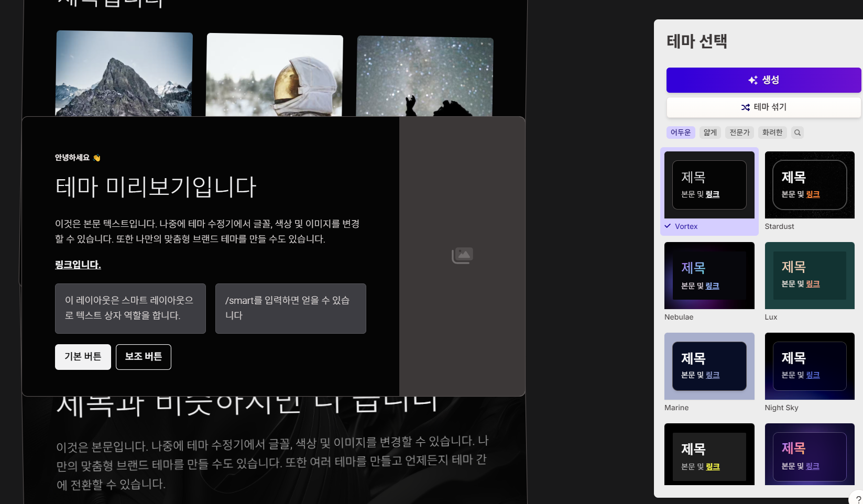Select the 전문가 filter chip

tap(739, 133)
